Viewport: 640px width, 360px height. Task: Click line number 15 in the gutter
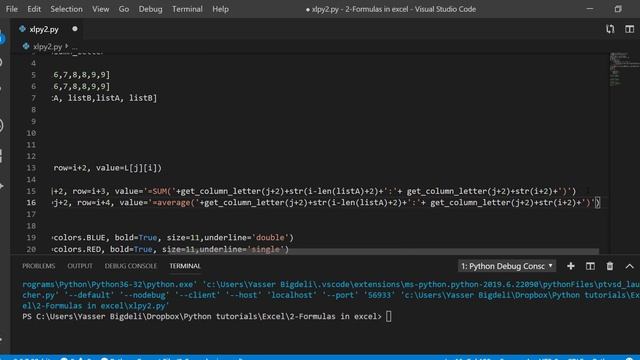pos(31,191)
